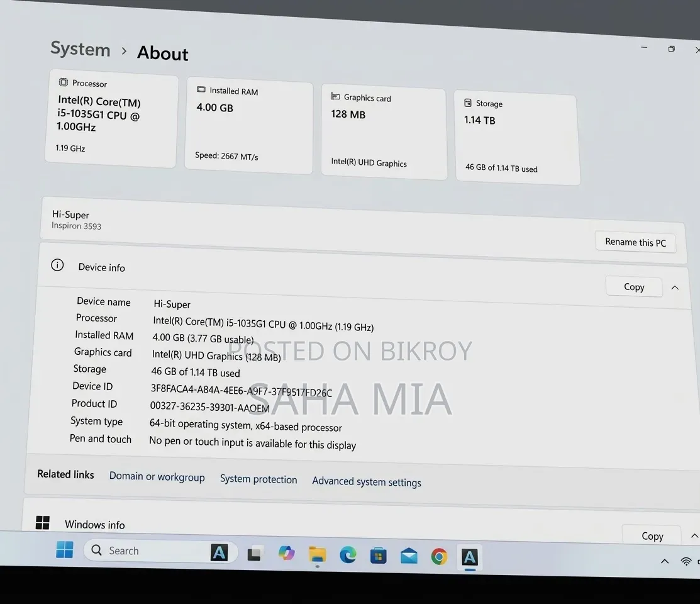Open the Windows Start menu
This screenshot has width=700, height=604.
pyautogui.click(x=65, y=549)
